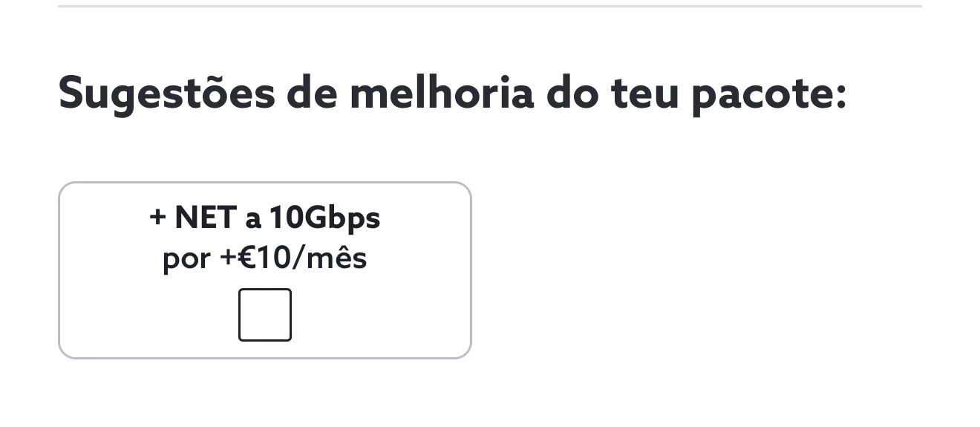Enable the +NET a 10Gbps add-on
The image size is (980, 427).
pos(265,315)
